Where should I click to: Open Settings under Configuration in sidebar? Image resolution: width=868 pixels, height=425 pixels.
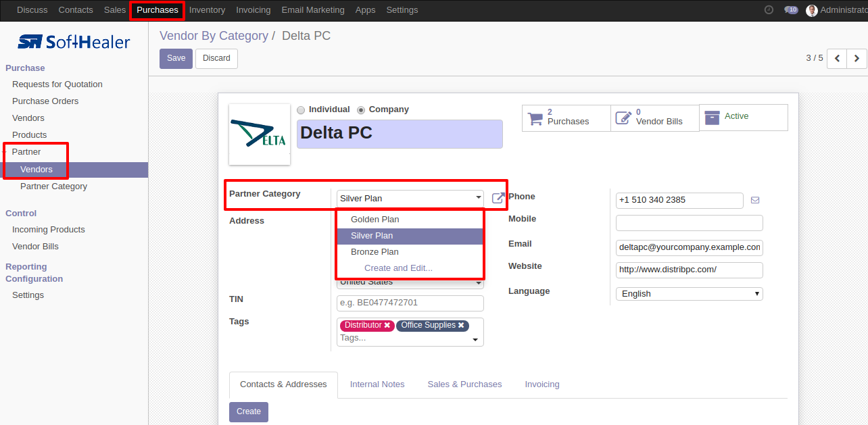click(x=28, y=295)
